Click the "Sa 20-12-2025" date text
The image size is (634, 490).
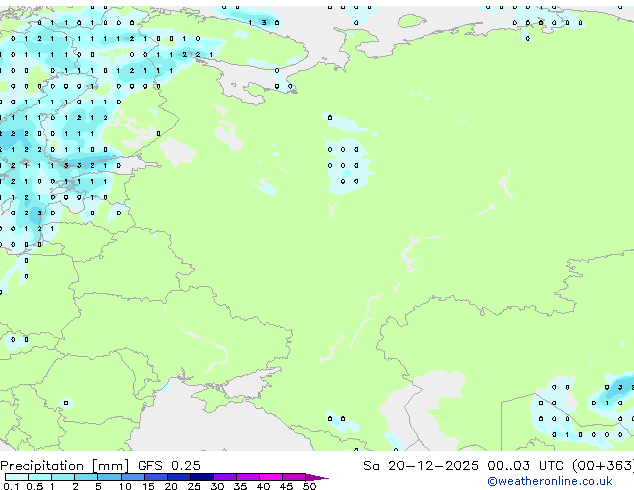pyautogui.click(x=421, y=466)
